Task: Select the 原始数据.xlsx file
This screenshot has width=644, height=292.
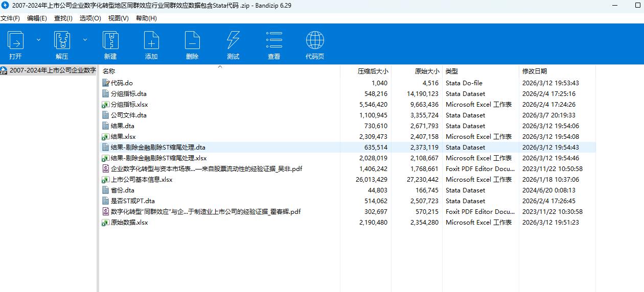Action: click(129, 222)
